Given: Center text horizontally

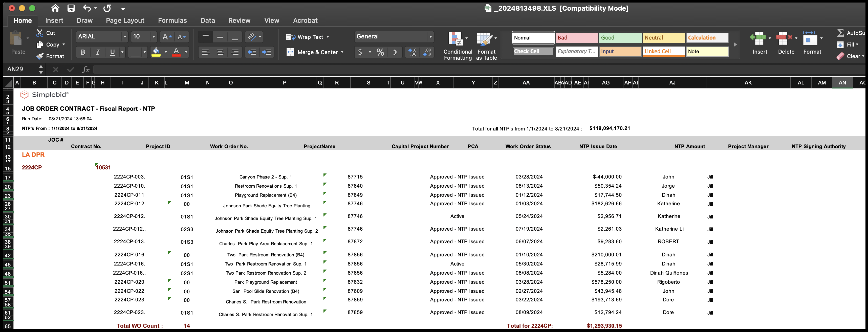Looking at the screenshot, I should pyautogui.click(x=220, y=52).
